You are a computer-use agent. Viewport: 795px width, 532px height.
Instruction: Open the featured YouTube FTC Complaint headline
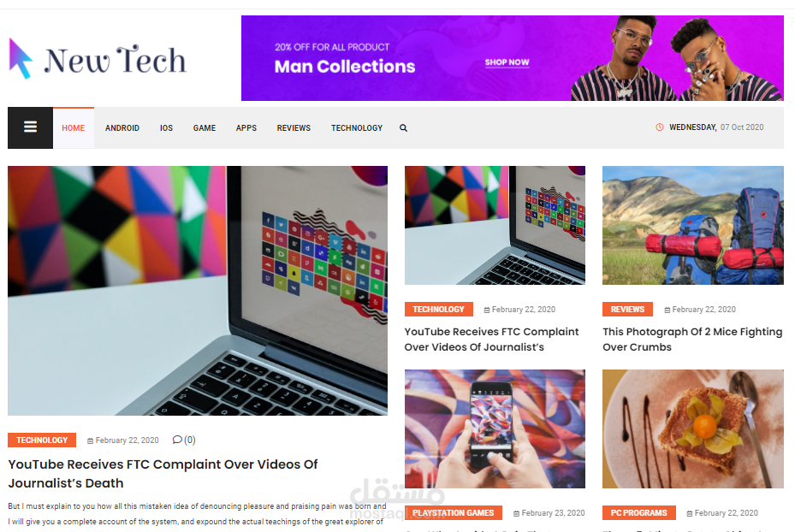163,473
